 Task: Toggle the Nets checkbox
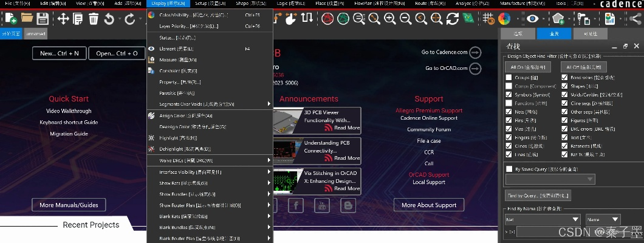click(x=509, y=112)
